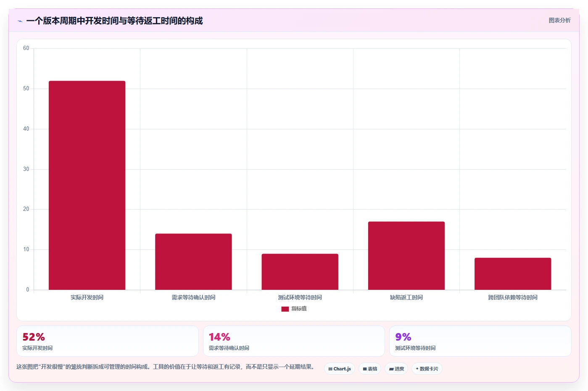The image size is (588, 391).
Task: Click the 进度 tag chip
Action: click(396, 369)
